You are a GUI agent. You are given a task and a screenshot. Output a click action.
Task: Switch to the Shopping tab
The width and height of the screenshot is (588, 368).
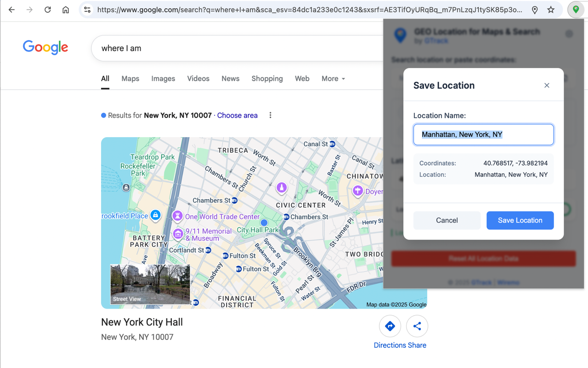(x=267, y=78)
